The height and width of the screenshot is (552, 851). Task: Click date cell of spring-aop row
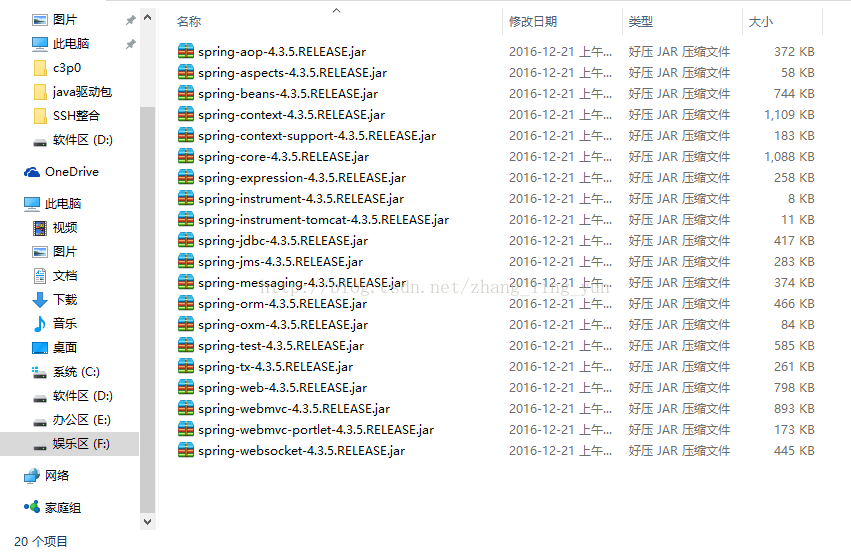pos(560,52)
